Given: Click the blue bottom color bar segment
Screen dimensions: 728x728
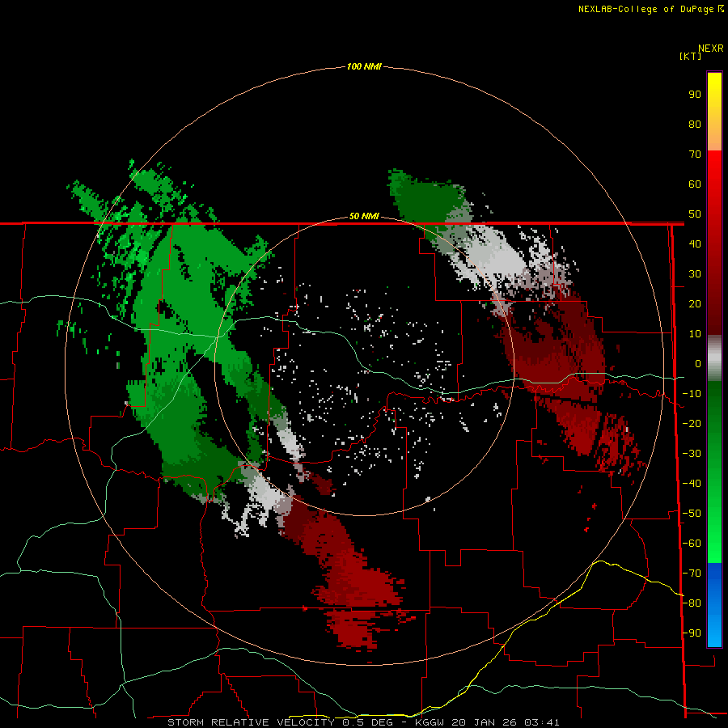Looking at the screenshot, I should (x=714, y=605).
